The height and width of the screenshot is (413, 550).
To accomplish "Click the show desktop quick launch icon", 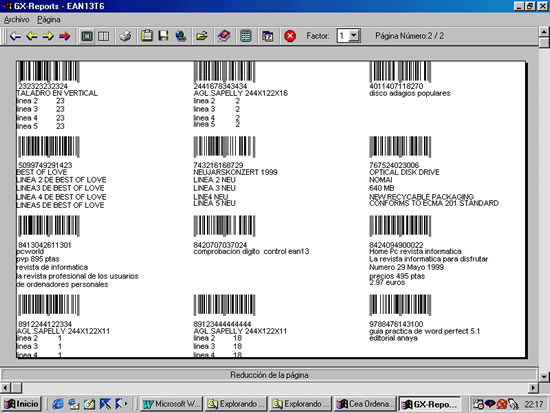I will coord(105,404).
